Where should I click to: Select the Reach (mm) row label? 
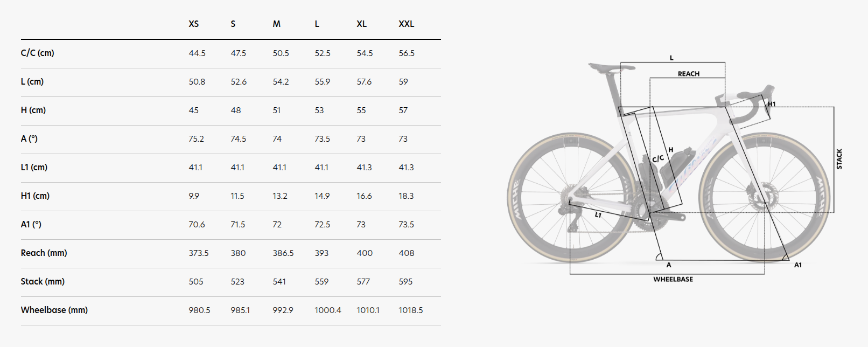[44, 253]
